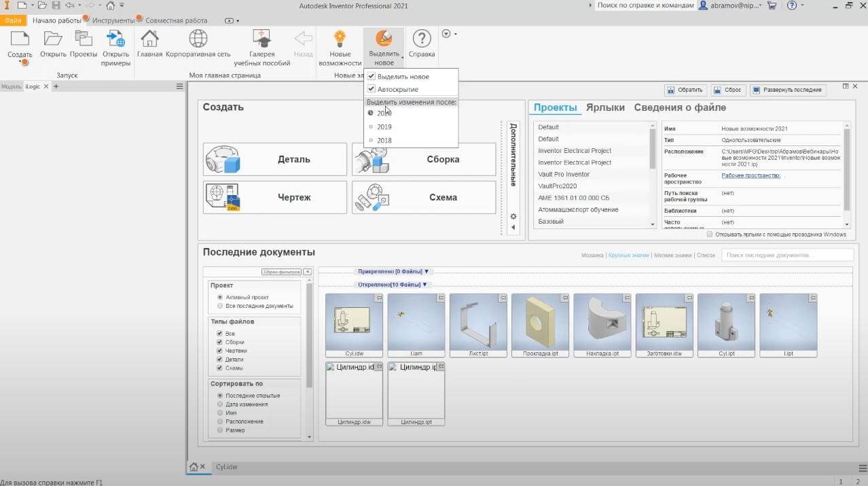
Task: Click the New features lightbulb icon
Action: click(x=340, y=39)
